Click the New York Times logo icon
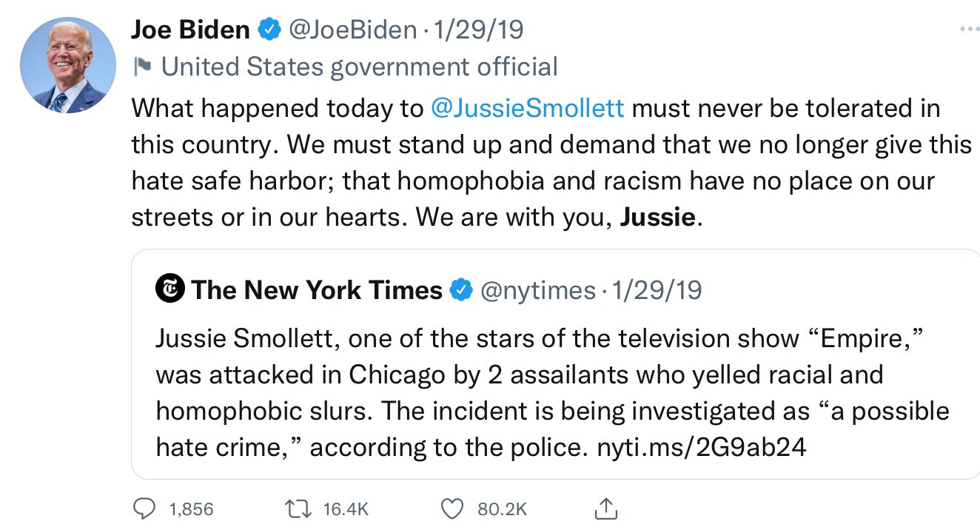This screenshot has height=530, width=980. coord(170,289)
